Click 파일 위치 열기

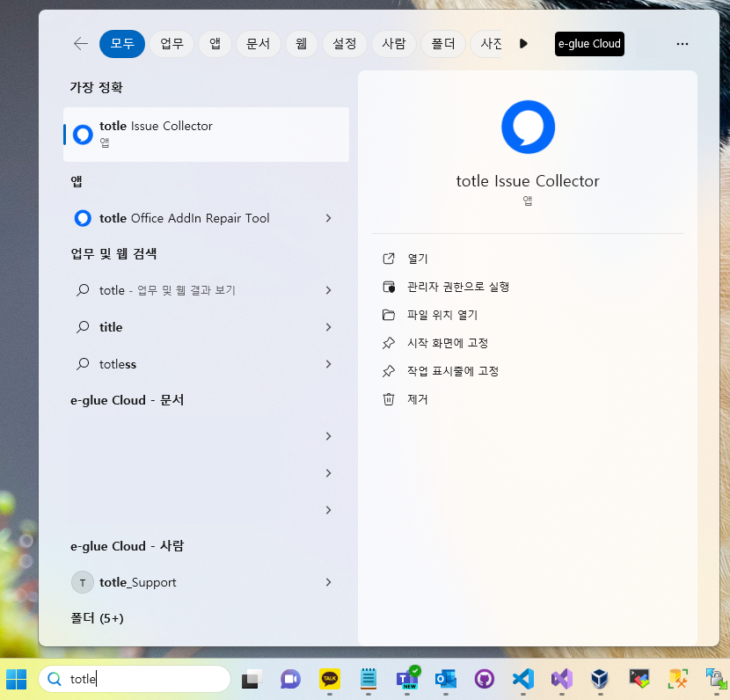click(442, 315)
